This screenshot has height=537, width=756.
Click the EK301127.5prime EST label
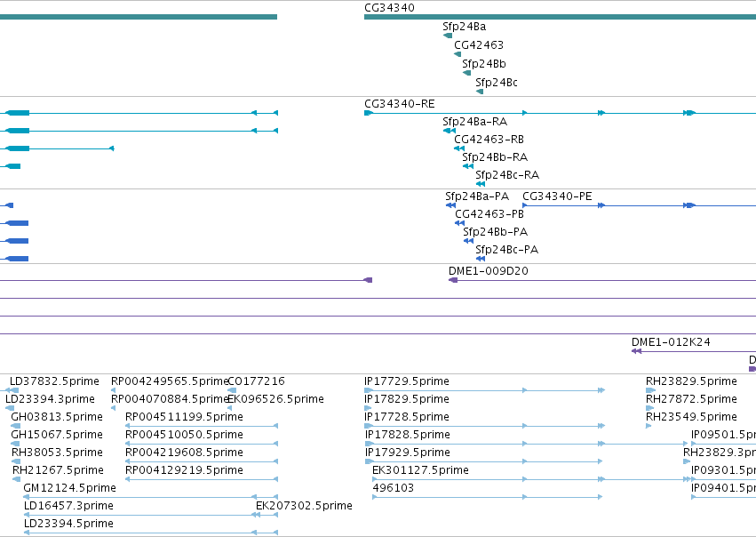pos(420,471)
